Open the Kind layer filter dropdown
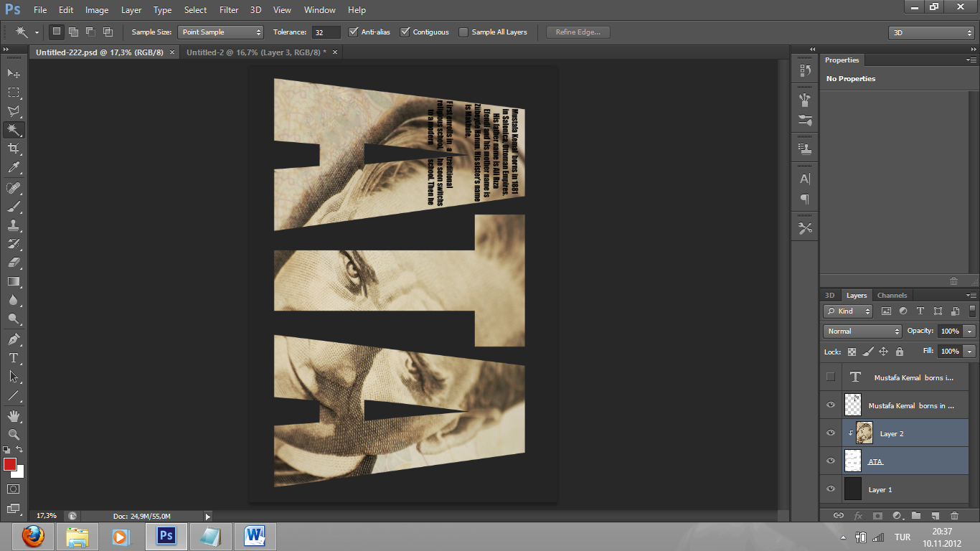Image resolution: width=980 pixels, height=551 pixels. (848, 311)
